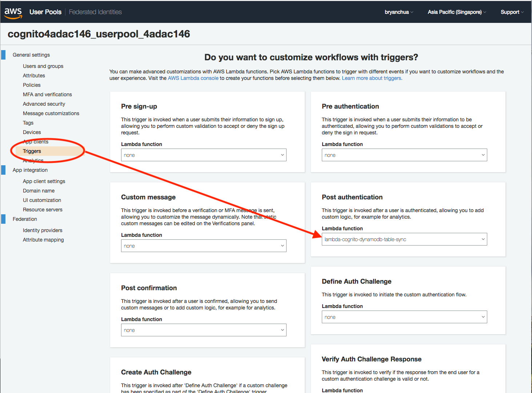The width and height of the screenshot is (532, 393).
Task: Select Federation section in sidebar
Action: tap(25, 219)
